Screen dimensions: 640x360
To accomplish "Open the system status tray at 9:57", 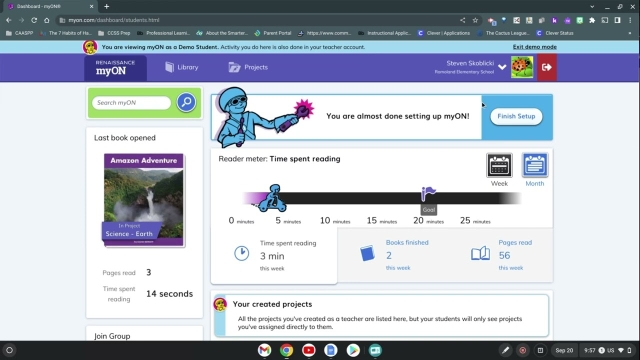I will click(x=607, y=350).
